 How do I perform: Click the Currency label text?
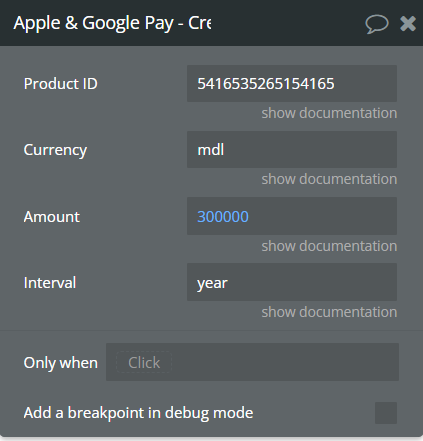[55, 150]
